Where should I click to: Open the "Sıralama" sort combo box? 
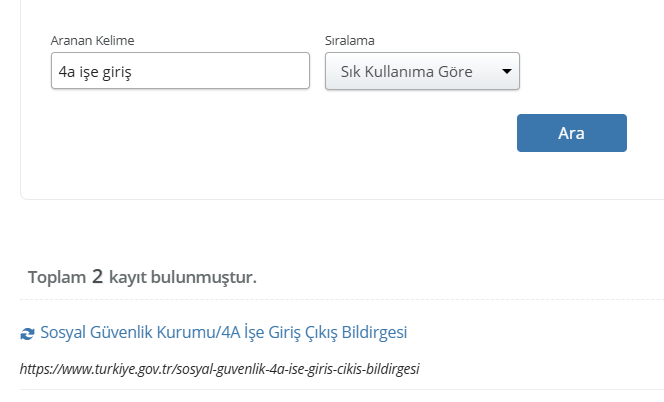[421, 71]
